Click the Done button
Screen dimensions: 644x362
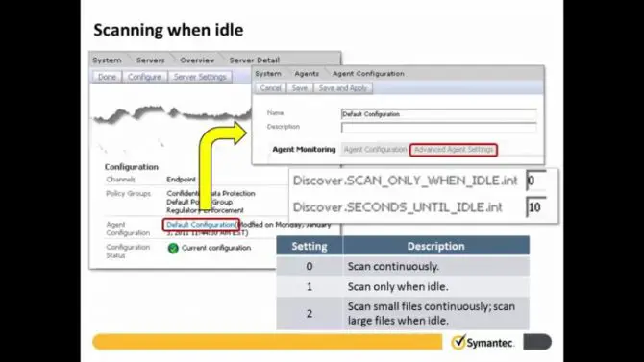point(107,77)
